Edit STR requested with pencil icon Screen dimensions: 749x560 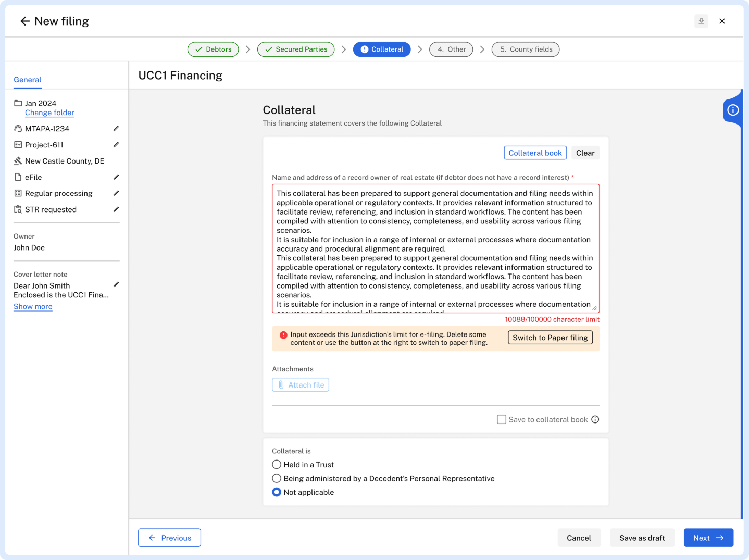116,209
